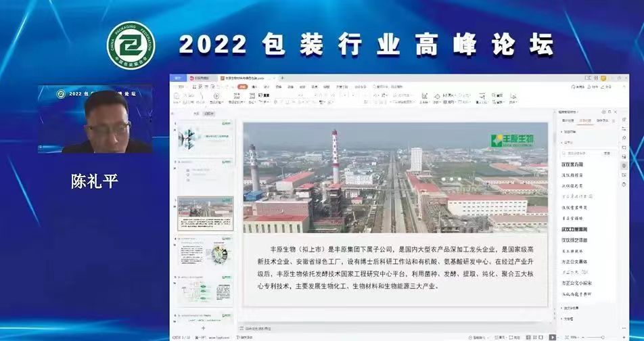Viewport: 644px width, 341px height.
Task: Zoom in with the plus button
Action: point(624,338)
